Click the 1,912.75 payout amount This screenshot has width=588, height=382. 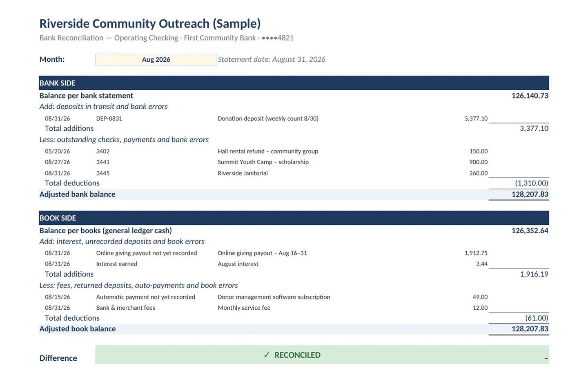(x=476, y=253)
